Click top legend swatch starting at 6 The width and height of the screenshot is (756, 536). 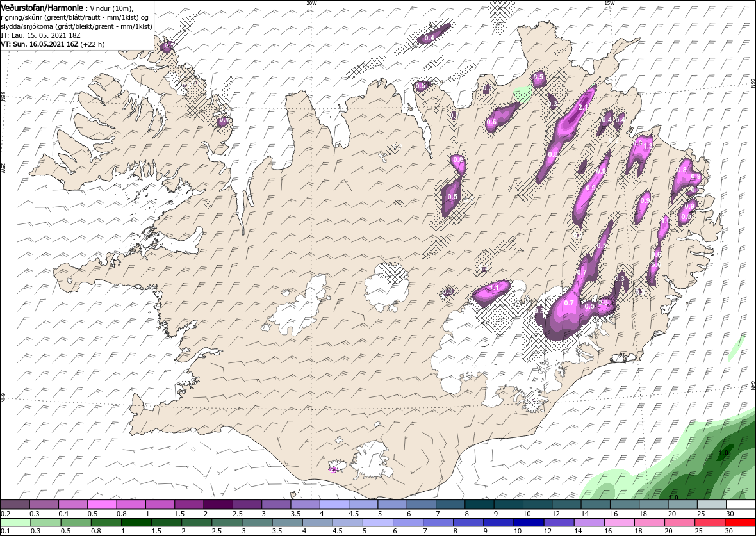pos(422,504)
